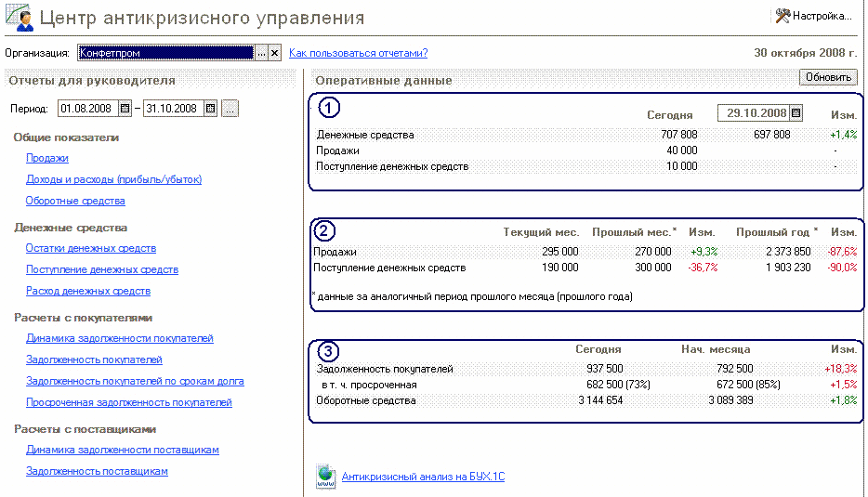Image resolution: width=868 pixels, height=497 pixels.
Task: Select the -87,6% sales change value
Action: [843, 252]
